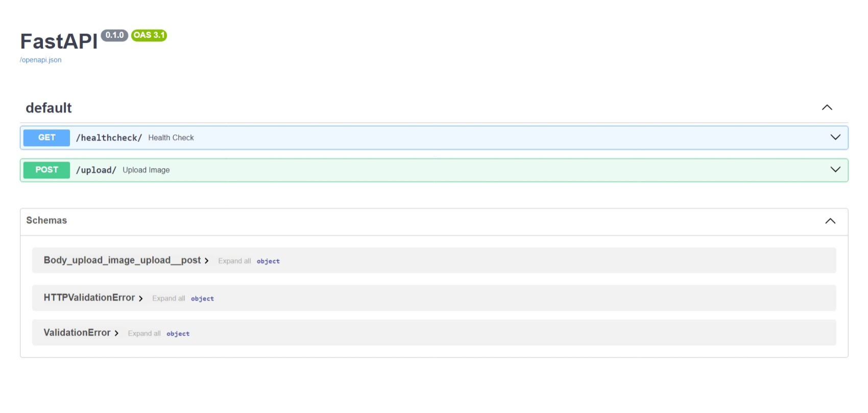868x413 pixels.
Task: Click the Health Check summary label
Action: pyautogui.click(x=171, y=138)
